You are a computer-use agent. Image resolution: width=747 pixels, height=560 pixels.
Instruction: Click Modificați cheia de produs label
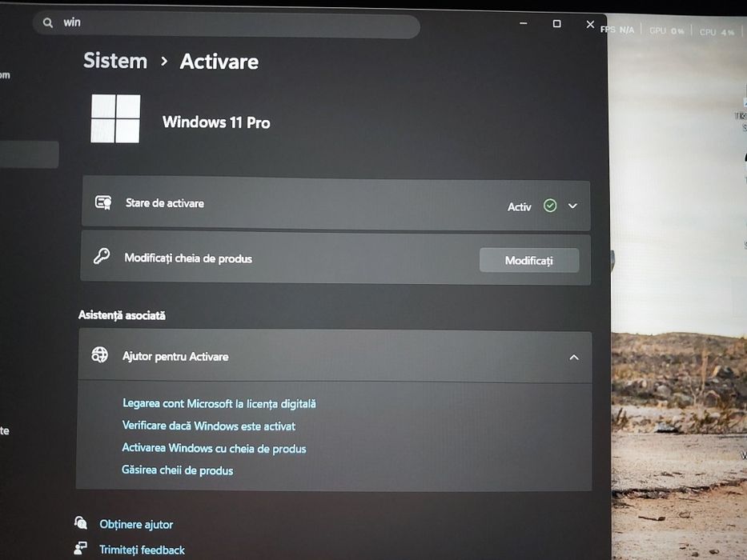tap(188, 258)
